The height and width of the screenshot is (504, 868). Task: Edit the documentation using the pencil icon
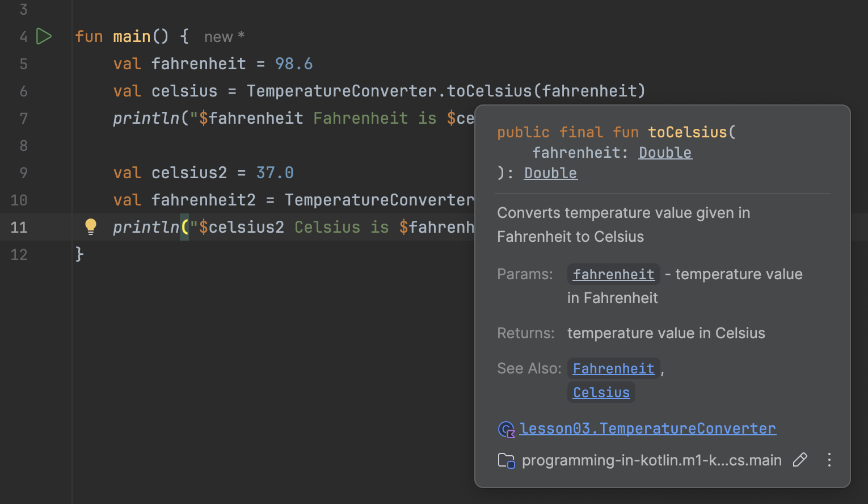click(x=800, y=460)
